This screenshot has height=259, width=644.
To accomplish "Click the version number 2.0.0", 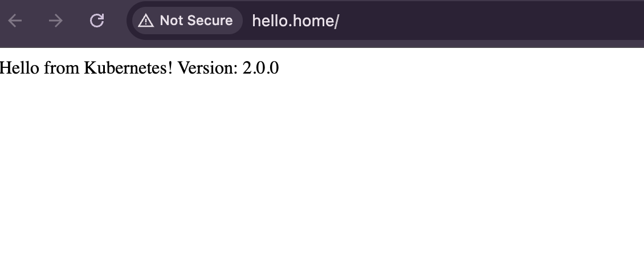I will click(x=260, y=68).
